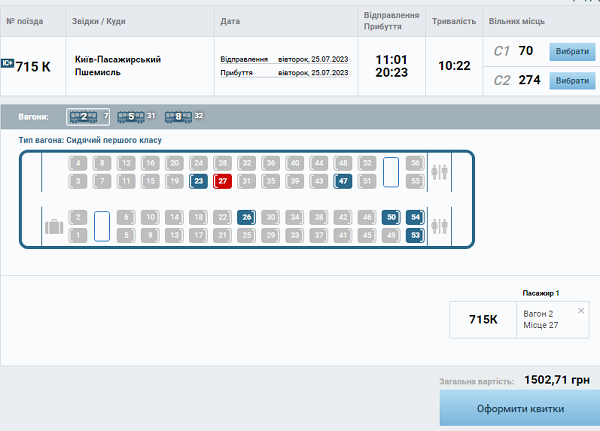Switch to wagon 8

point(178,116)
